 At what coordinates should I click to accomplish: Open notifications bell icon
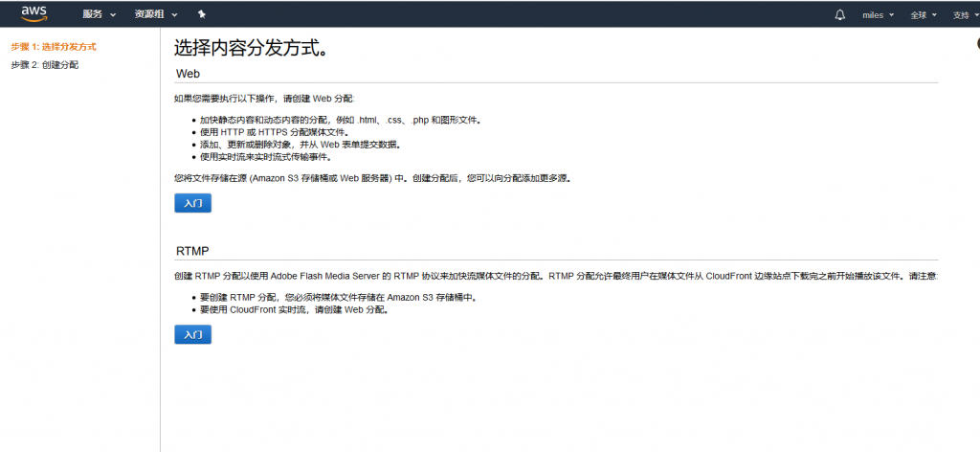pyautogui.click(x=839, y=15)
